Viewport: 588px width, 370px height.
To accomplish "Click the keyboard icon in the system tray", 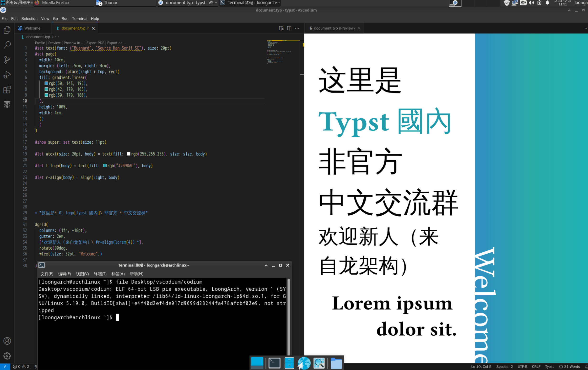I will (x=523, y=3).
